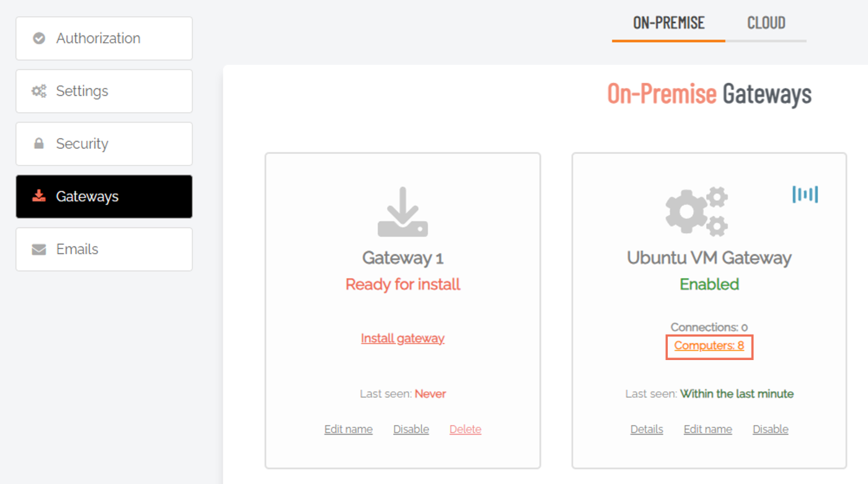This screenshot has height=484, width=868.
Task: Click Gateway 1 large download icon
Action: click(403, 212)
